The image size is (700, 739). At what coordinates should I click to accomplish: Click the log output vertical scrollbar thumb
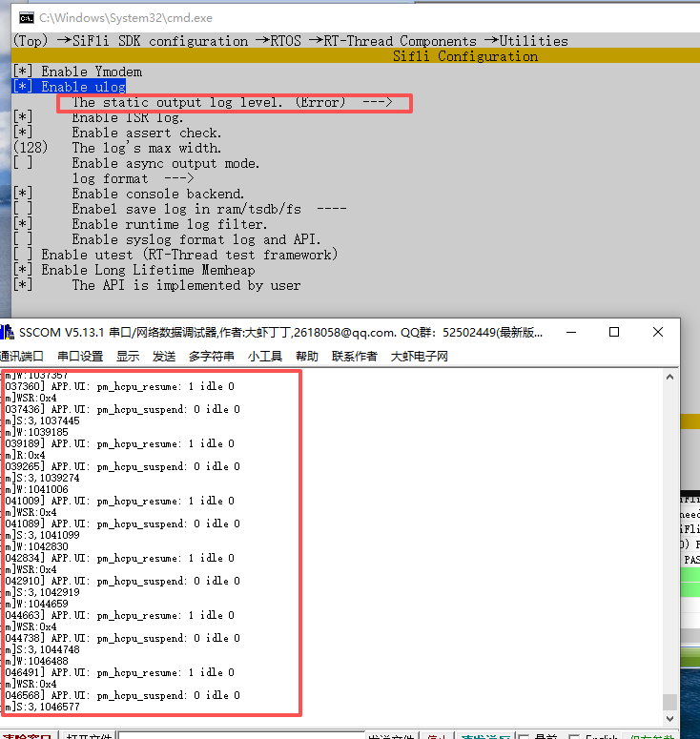click(669, 702)
